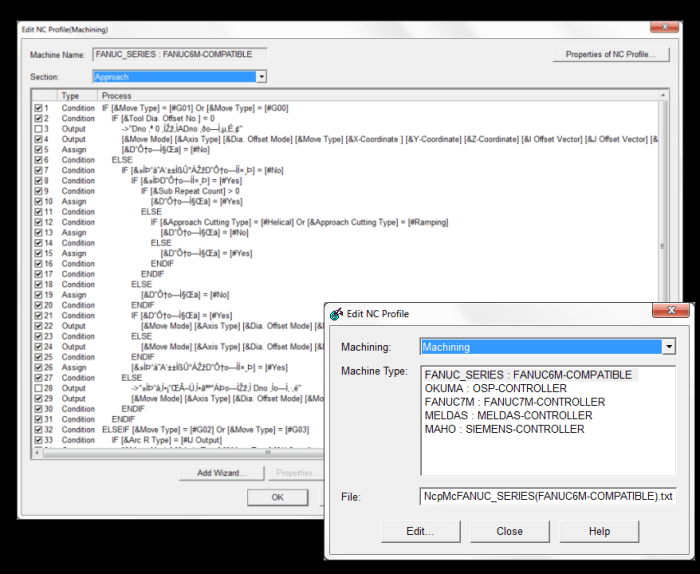
Task: Click the Type column header
Action: 77,96
